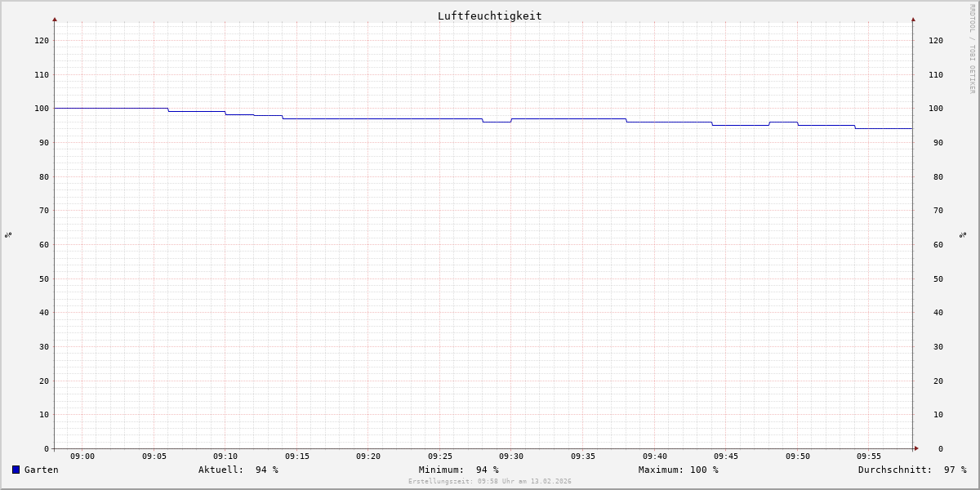Click the 60 label on left axis
980x490 pixels.
[x=44, y=244]
